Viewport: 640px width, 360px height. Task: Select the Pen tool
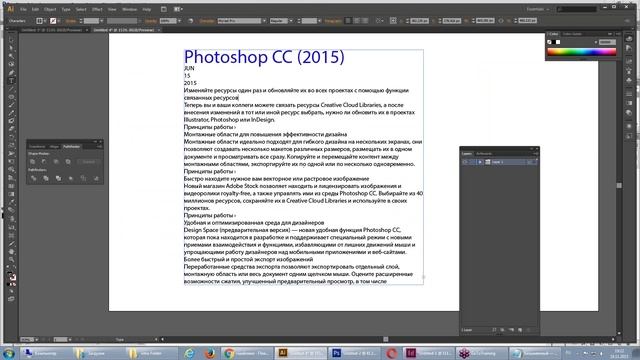11,72
